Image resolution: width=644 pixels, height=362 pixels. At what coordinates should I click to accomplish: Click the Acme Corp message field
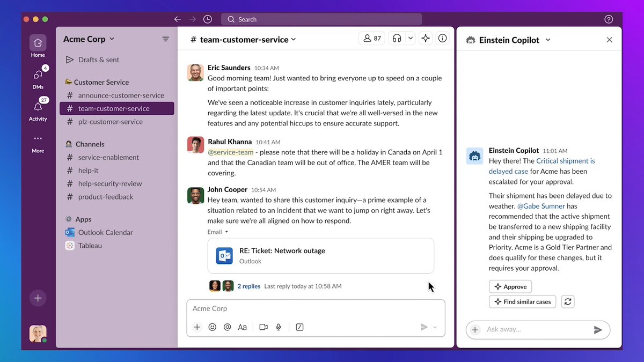[x=316, y=309]
